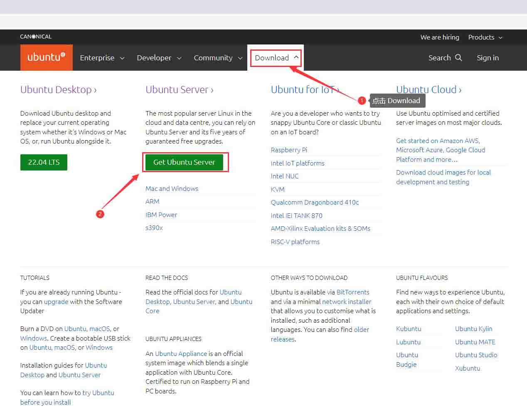This screenshot has height=420, width=527.
Task: Click the Get Ubuntu Server button
Action: 184,162
